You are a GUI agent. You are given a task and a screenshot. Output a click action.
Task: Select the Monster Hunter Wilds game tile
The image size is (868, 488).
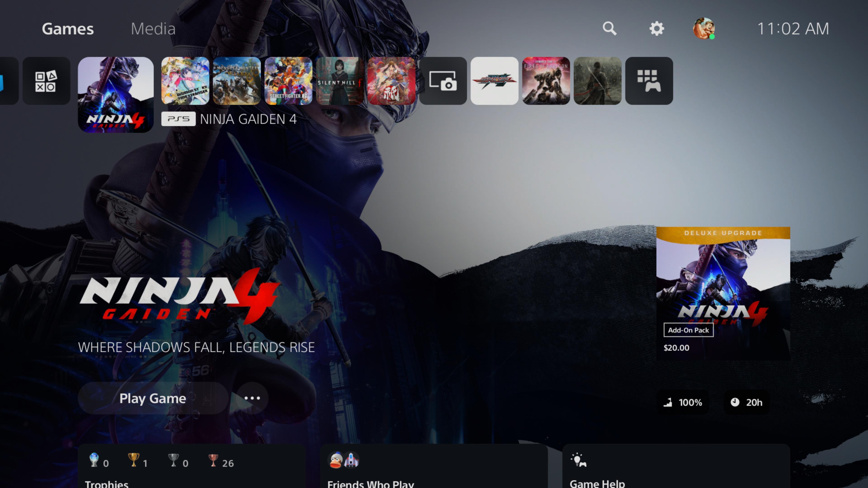[x=236, y=81]
